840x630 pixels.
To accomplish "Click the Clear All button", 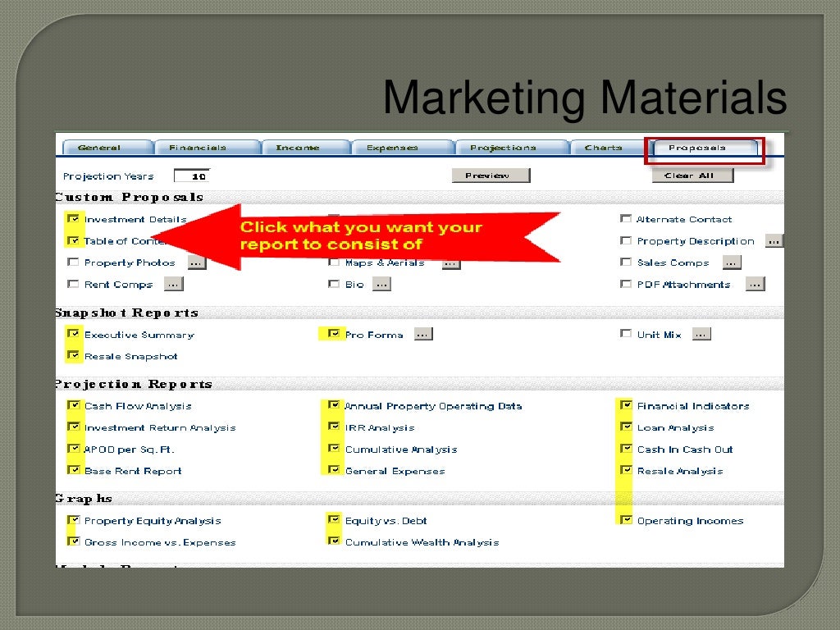I will [692, 176].
